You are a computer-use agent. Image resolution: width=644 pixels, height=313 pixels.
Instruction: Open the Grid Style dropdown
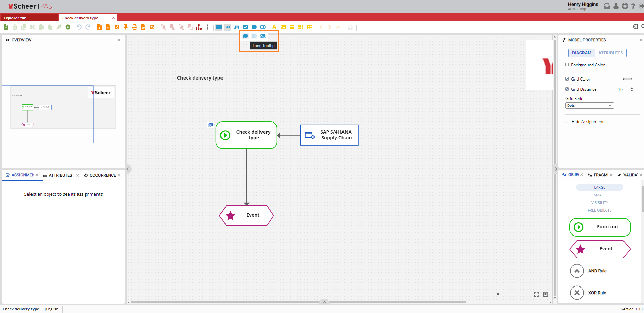tap(589, 106)
